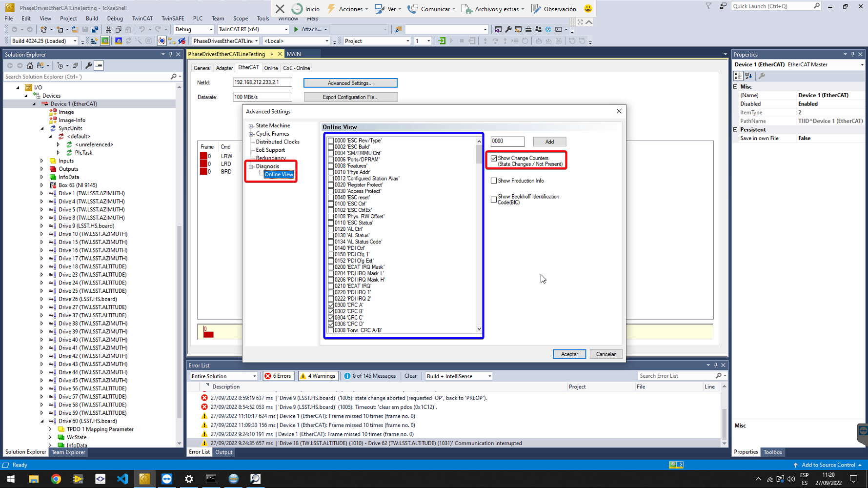Click the 0000 register address input field
The height and width of the screenshot is (488, 868).
point(507,142)
